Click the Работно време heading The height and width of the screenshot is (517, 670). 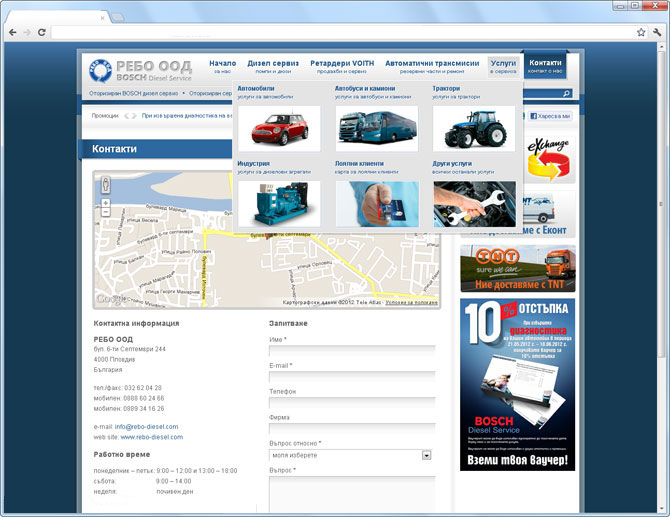(122, 455)
